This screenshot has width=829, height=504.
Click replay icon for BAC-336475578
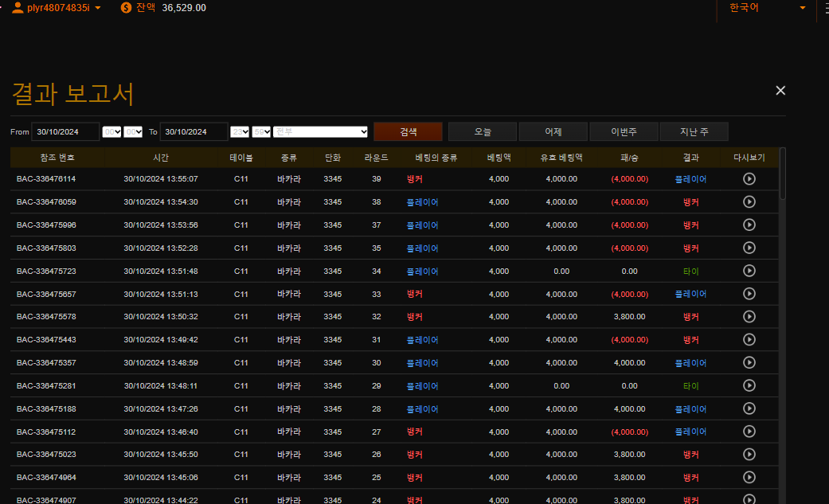(x=749, y=317)
